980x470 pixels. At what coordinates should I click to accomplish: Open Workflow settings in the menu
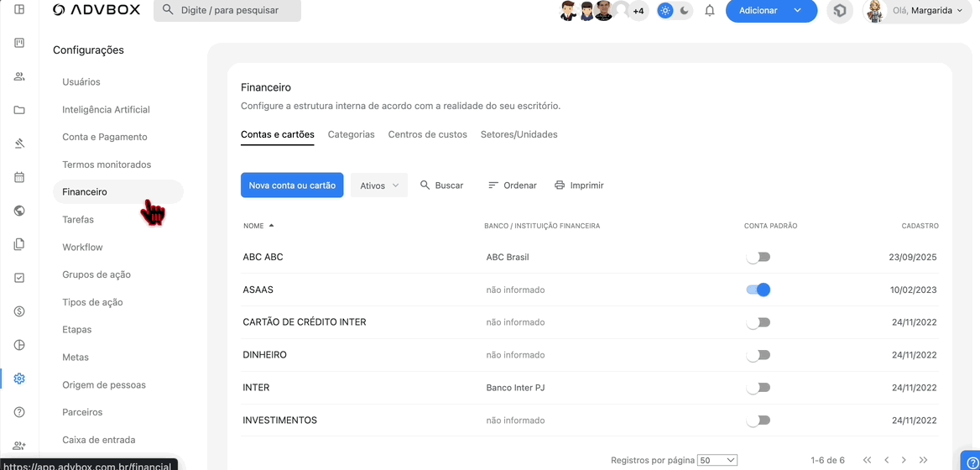(82, 247)
